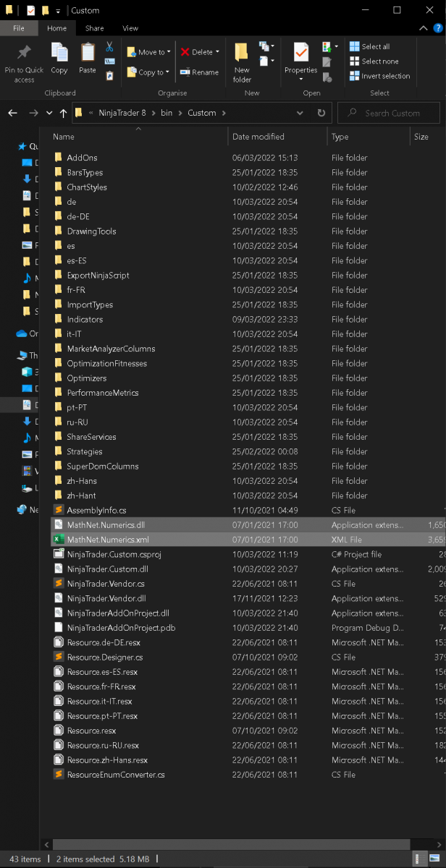Click the Copy icon in Clipboard group

(59, 53)
